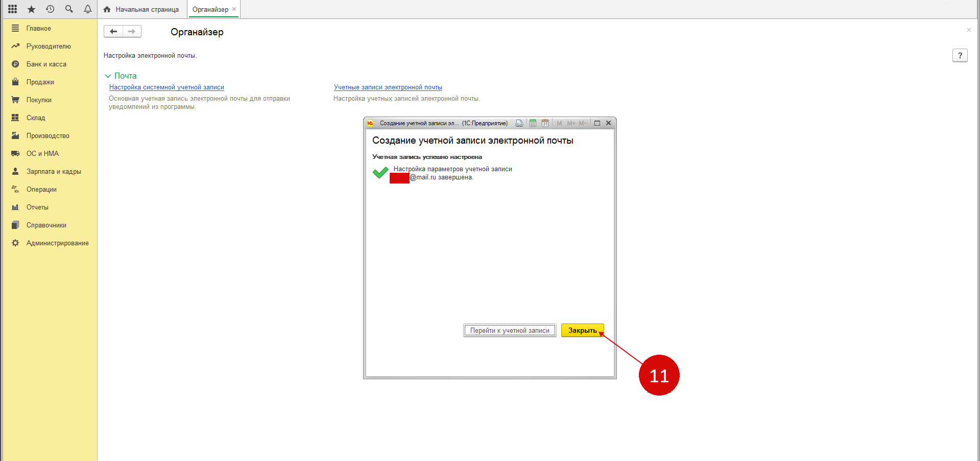Open the Администрирование section
The width and height of the screenshot is (980, 461).
[x=50, y=243]
